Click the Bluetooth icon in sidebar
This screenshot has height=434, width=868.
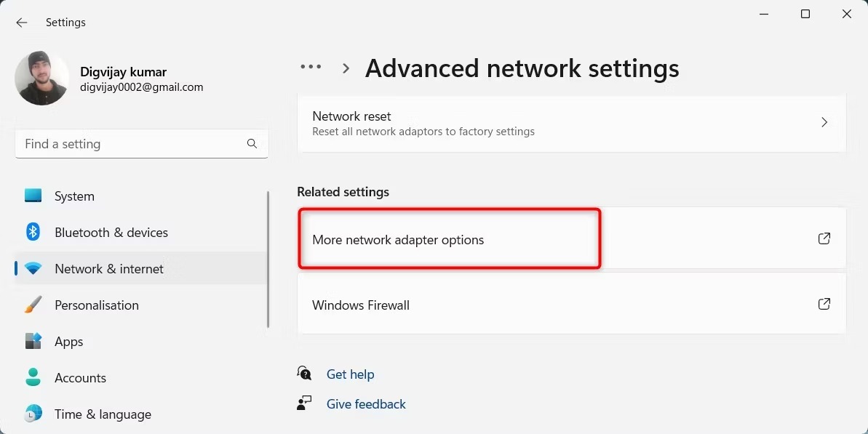tap(33, 232)
